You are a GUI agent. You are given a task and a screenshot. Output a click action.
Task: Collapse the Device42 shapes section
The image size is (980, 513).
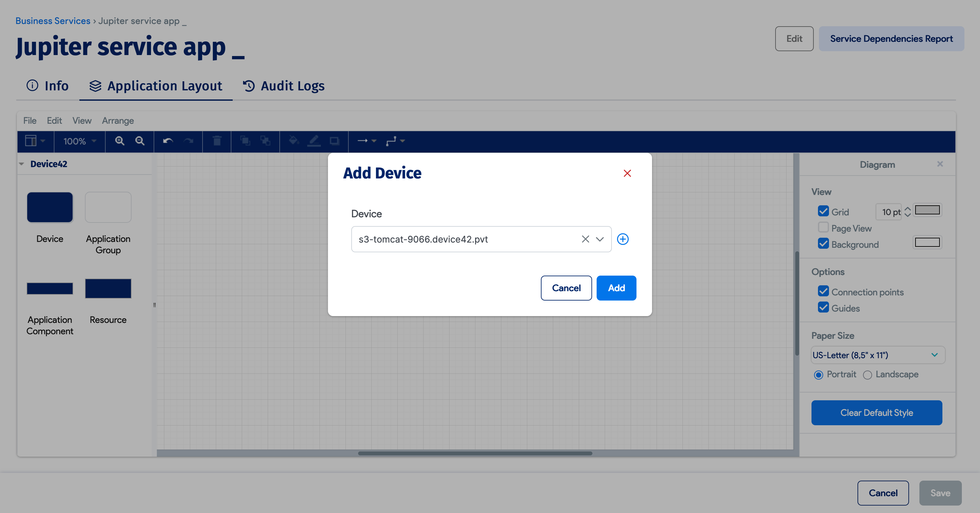(x=21, y=164)
